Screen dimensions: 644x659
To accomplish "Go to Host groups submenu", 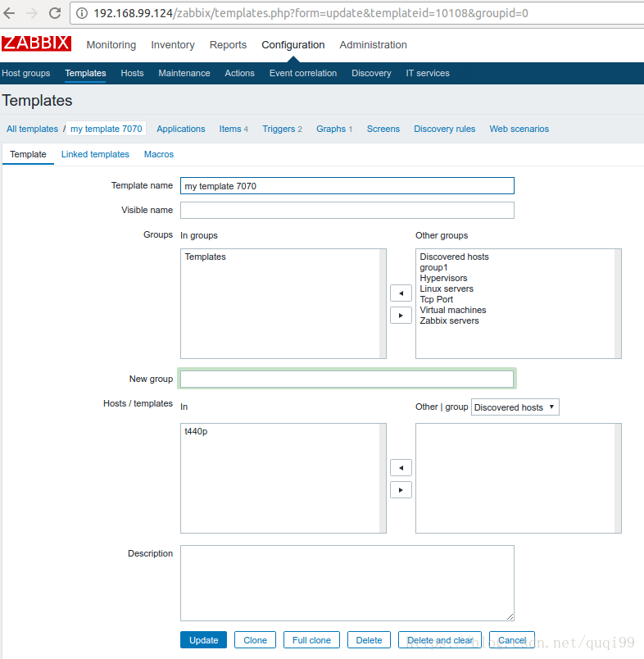I will (26, 73).
